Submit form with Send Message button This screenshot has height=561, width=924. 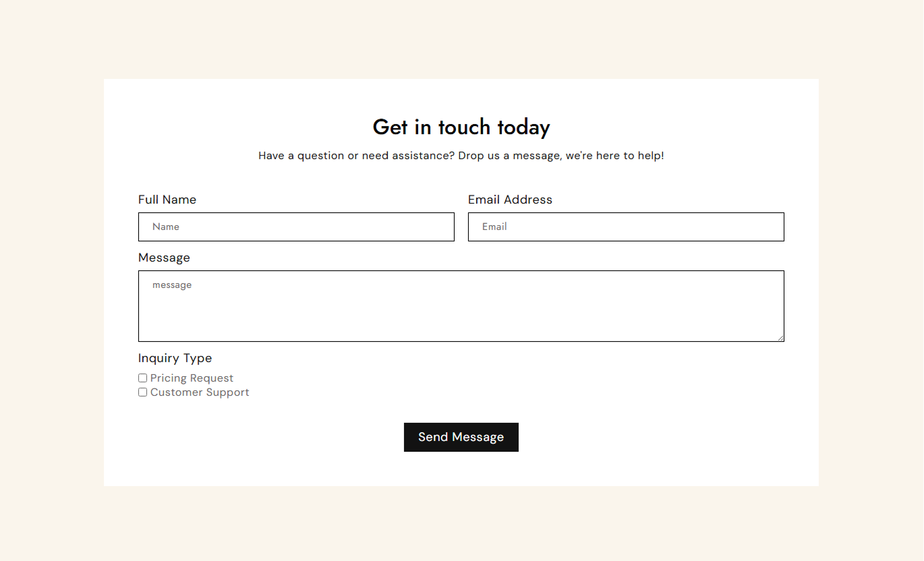(461, 437)
